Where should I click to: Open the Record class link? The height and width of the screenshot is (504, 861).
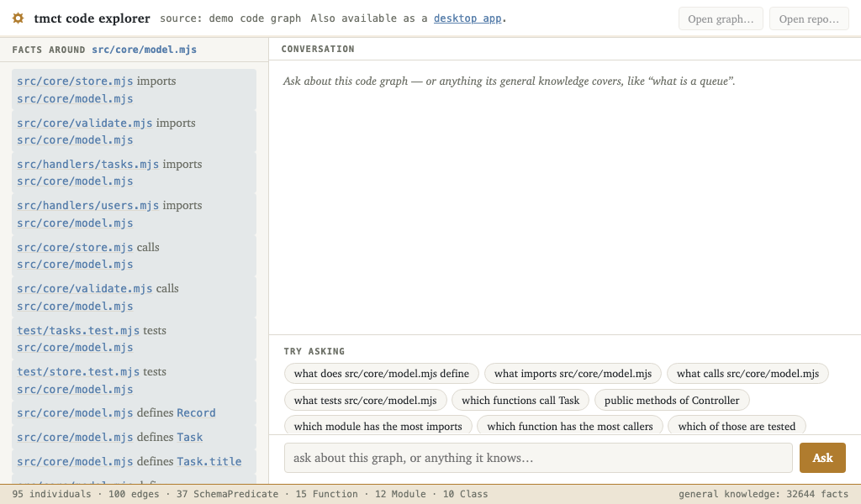tap(196, 413)
